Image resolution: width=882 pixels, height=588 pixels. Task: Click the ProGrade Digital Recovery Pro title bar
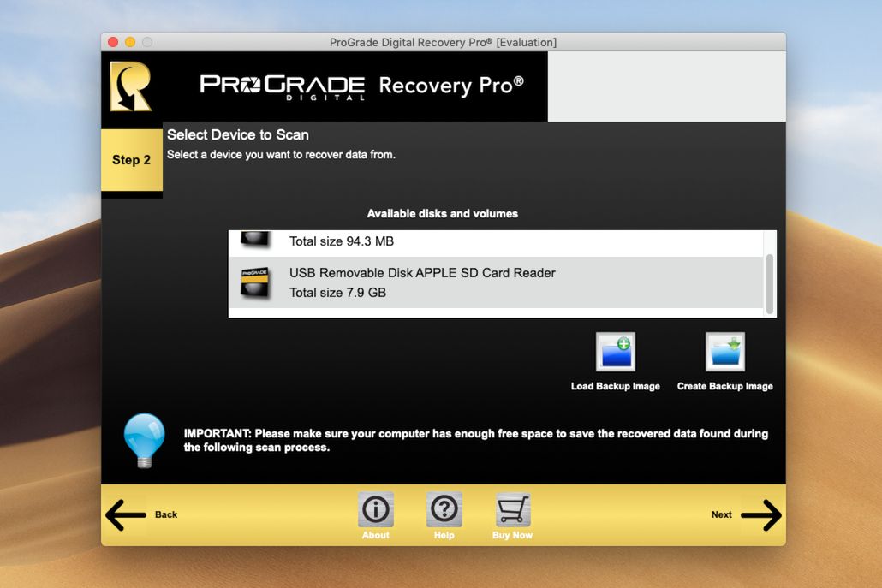pos(444,42)
